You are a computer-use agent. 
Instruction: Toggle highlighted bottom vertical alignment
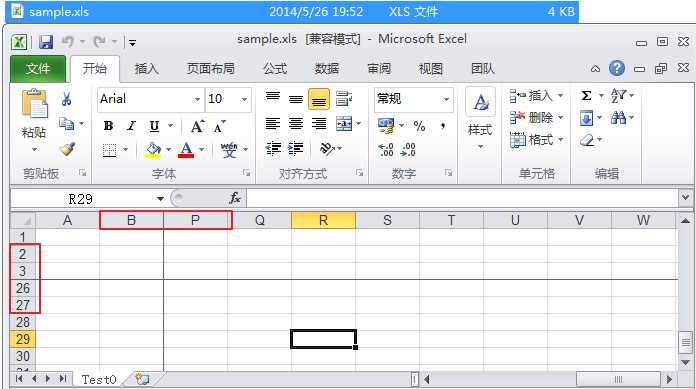point(319,99)
